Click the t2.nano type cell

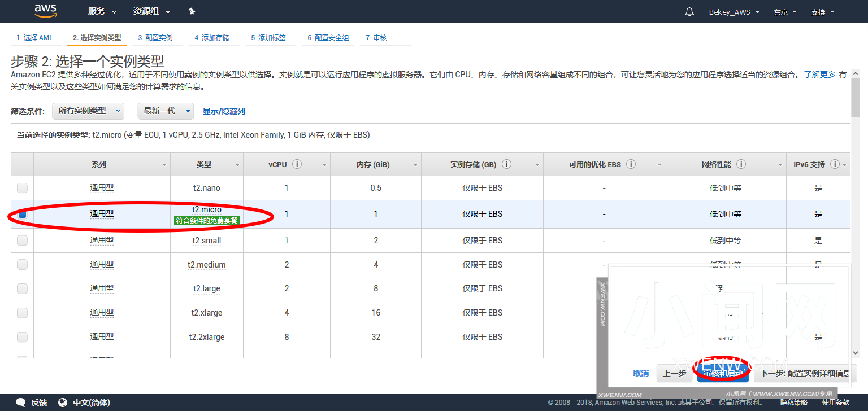[207, 188]
